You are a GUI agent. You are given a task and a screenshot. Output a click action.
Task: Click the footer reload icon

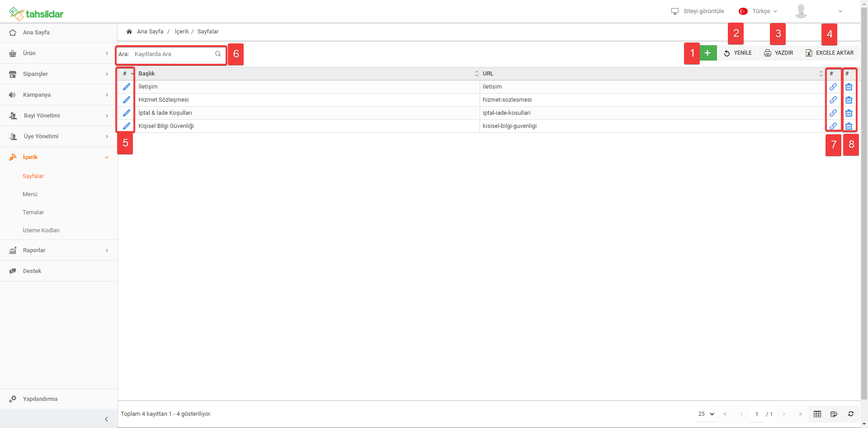click(x=851, y=414)
